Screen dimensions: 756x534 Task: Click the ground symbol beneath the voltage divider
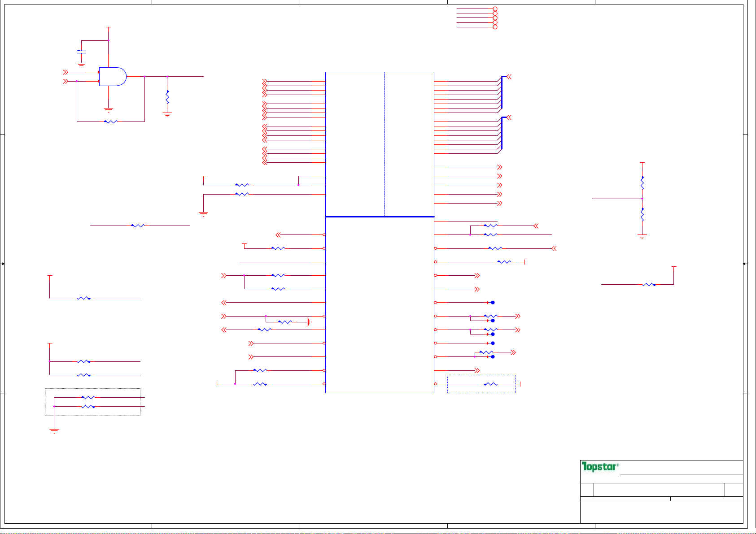click(642, 237)
